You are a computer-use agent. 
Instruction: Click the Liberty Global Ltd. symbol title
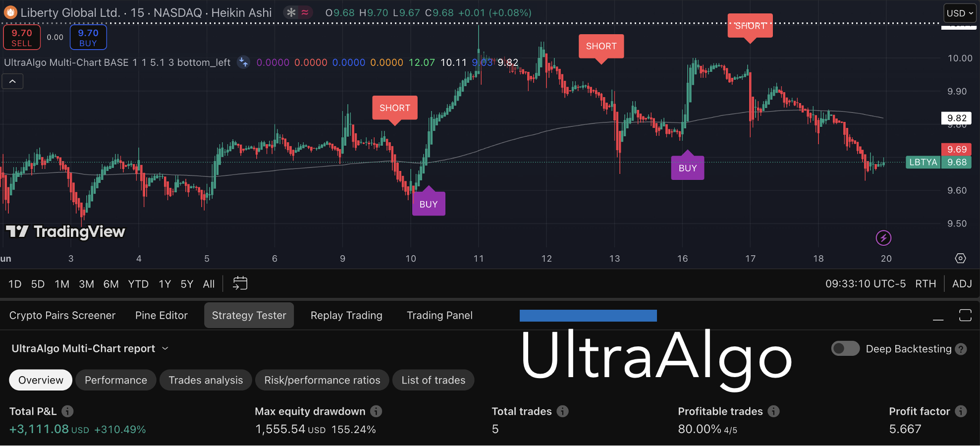[70, 13]
